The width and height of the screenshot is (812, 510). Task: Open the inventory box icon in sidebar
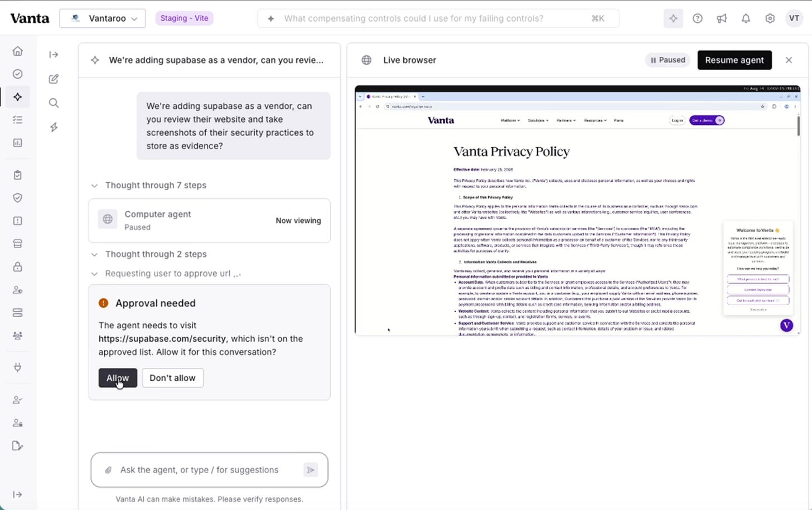tap(18, 244)
